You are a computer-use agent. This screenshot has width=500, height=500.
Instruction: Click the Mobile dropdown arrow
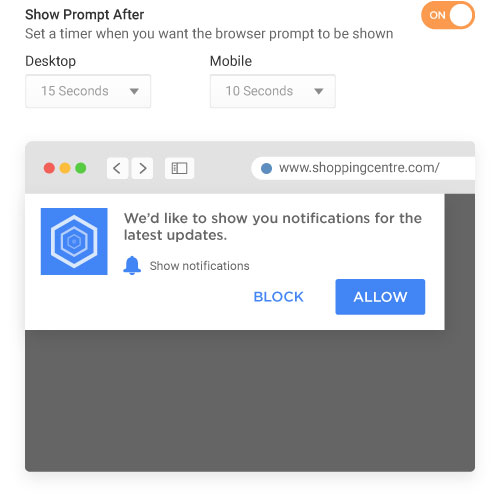click(319, 91)
